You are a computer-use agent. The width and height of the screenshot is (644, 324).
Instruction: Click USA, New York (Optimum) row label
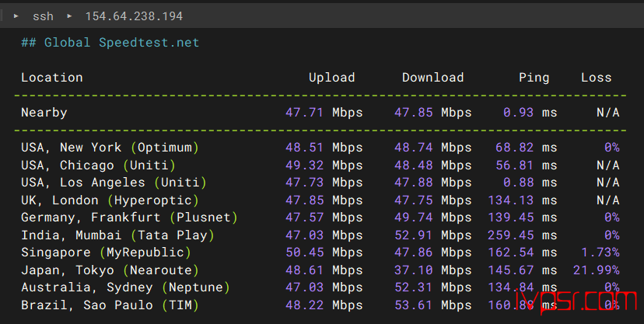(110, 148)
